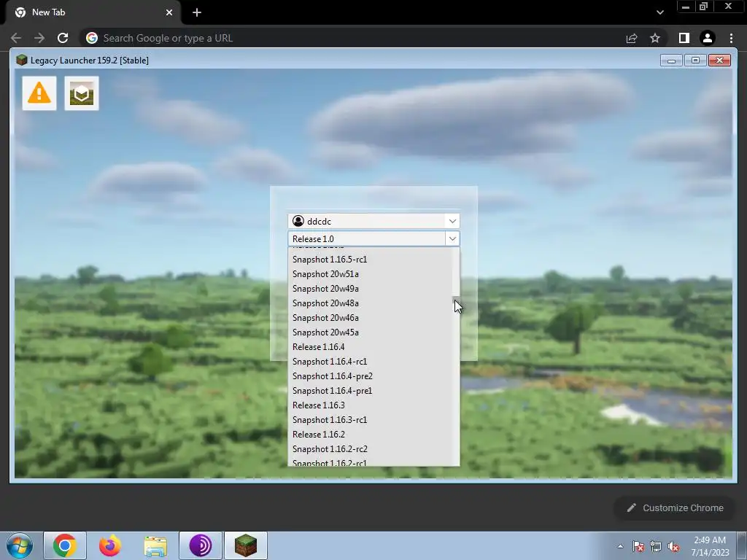The image size is (747, 560).
Task: Choose Snapshot 20w45a entry
Action: pos(370,332)
